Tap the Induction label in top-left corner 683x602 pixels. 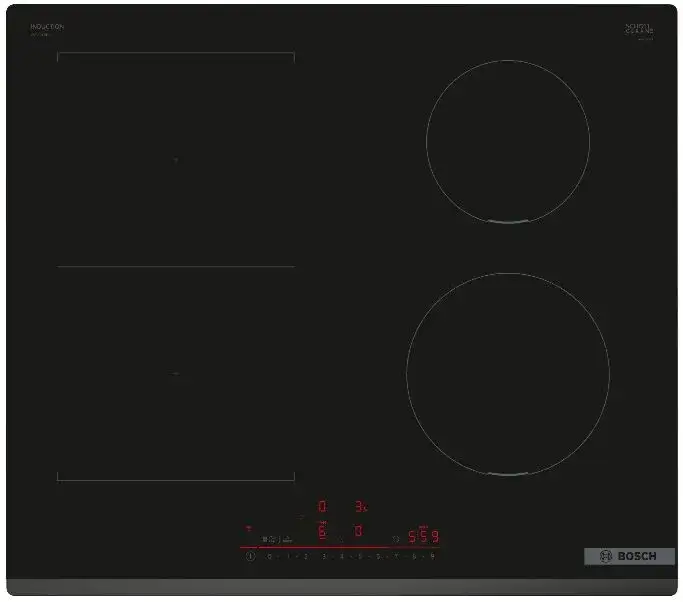tap(47, 28)
